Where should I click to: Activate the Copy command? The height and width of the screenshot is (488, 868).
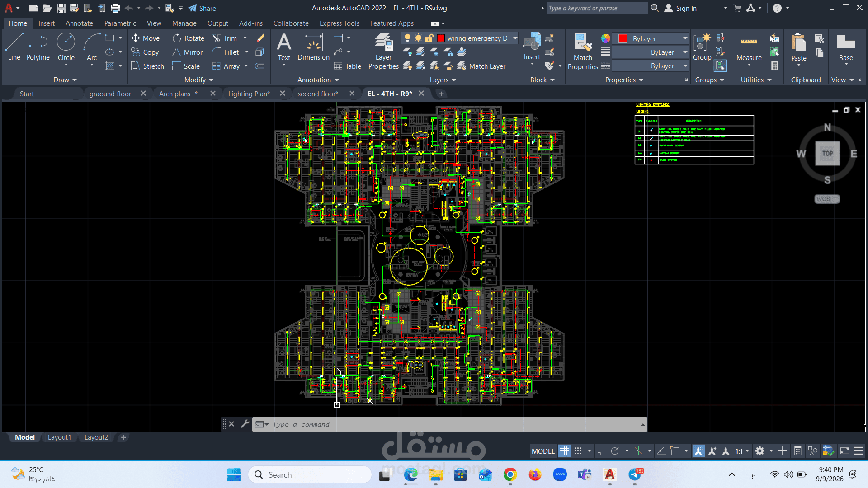(146, 52)
